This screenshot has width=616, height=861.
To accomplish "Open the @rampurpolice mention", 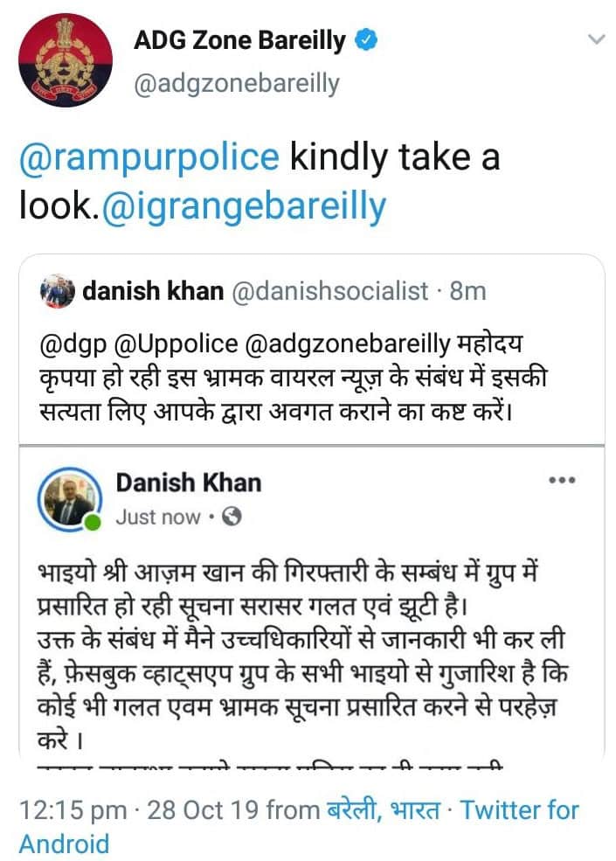I will coord(149,158).
